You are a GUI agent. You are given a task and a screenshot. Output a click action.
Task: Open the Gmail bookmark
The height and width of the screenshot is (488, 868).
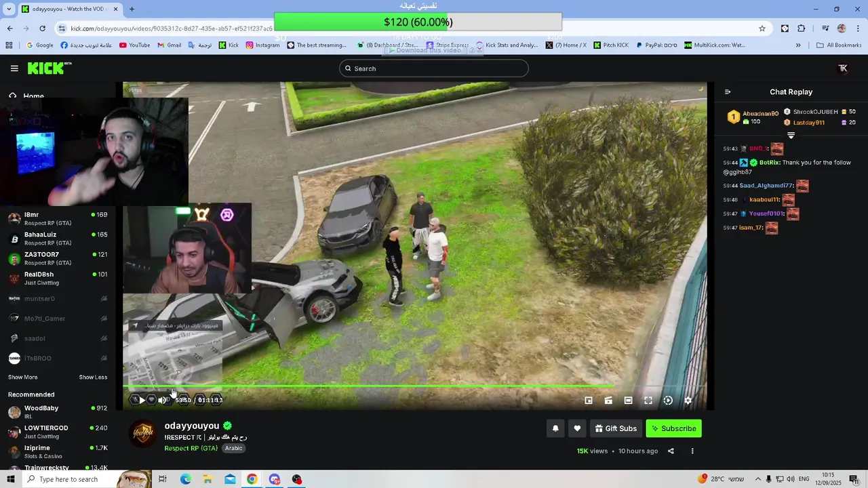[x=169, y=45]
